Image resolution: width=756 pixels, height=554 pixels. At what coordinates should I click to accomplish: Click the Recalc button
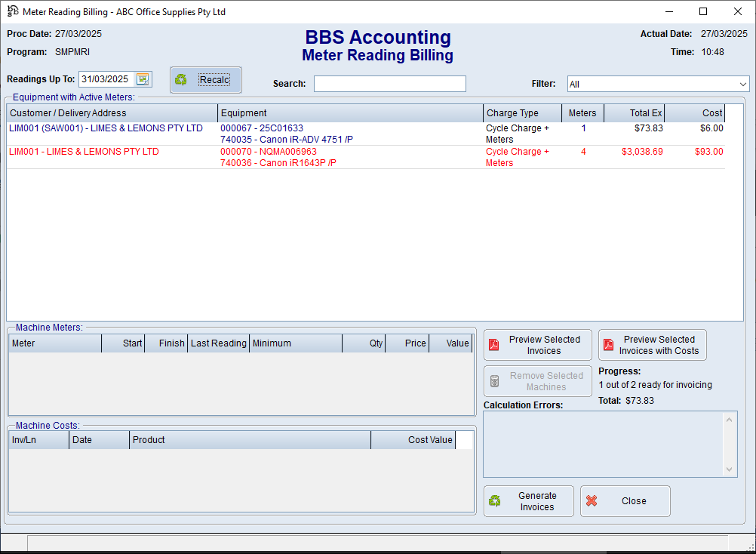pos(206,80)
